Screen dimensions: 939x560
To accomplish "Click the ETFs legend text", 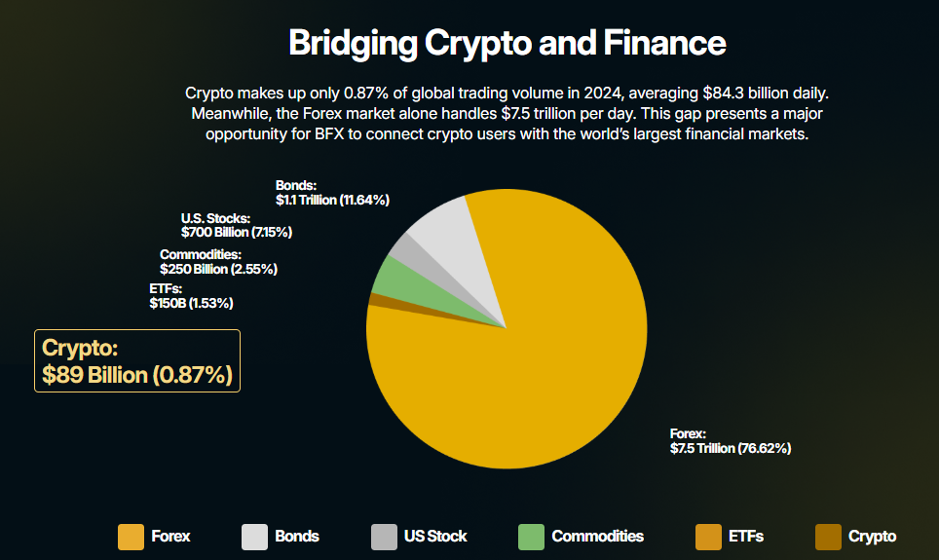I will [745, 537].
